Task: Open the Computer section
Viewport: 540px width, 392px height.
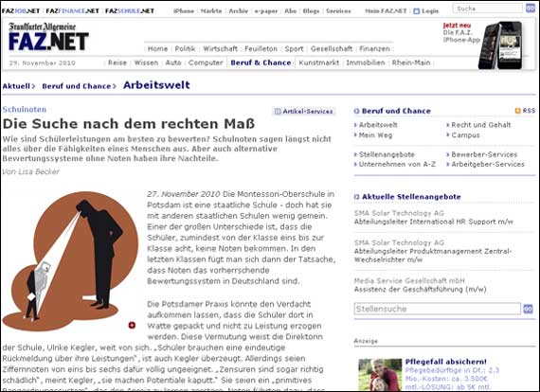Action: 206,62
